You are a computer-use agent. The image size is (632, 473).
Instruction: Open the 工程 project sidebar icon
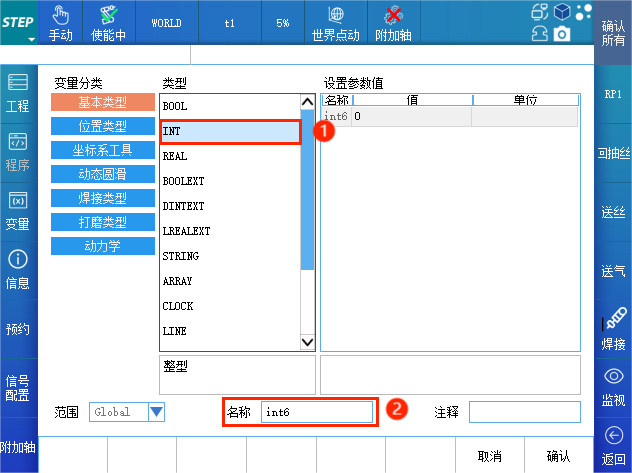18,83
